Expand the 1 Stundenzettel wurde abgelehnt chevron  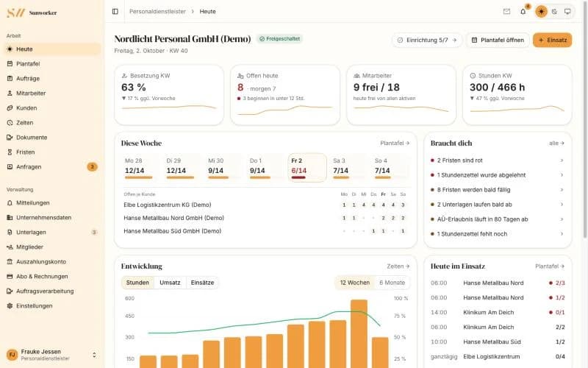tap(562, 175)
